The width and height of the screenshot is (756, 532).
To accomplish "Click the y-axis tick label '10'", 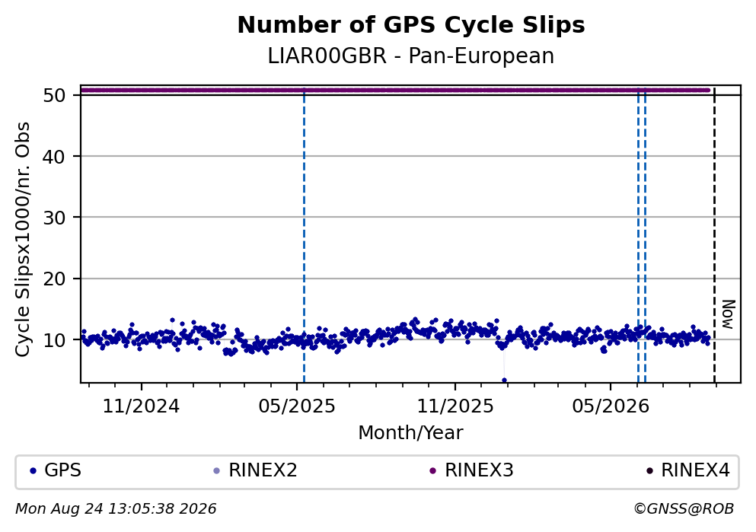I will pyautogui.click(x=55, y=339).
